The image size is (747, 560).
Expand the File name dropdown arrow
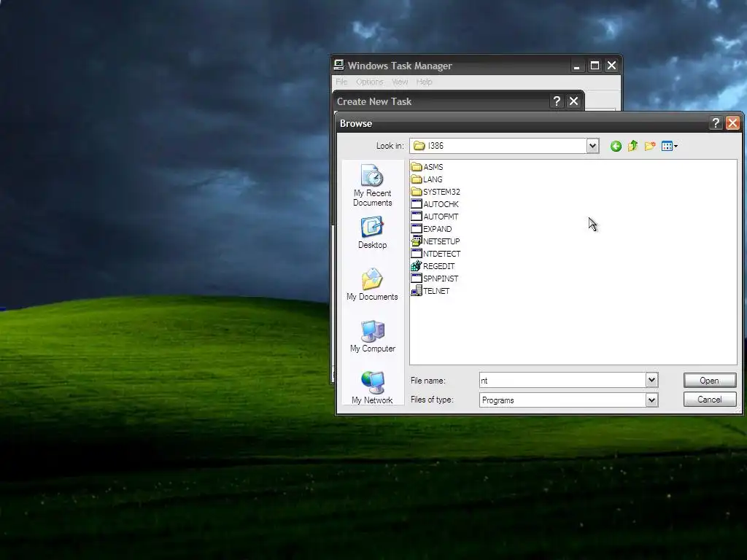pos(651,380)
